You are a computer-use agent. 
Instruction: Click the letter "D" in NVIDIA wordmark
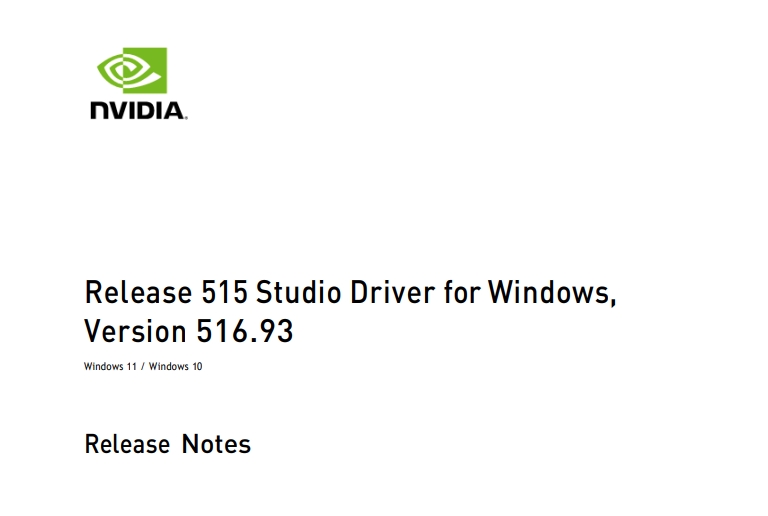coord(148,111)
